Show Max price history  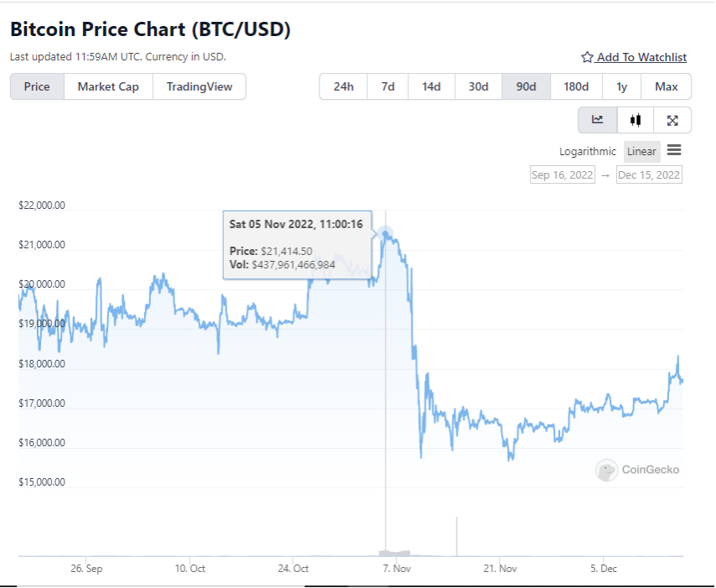pyautogui.click(x=666, y=86)
